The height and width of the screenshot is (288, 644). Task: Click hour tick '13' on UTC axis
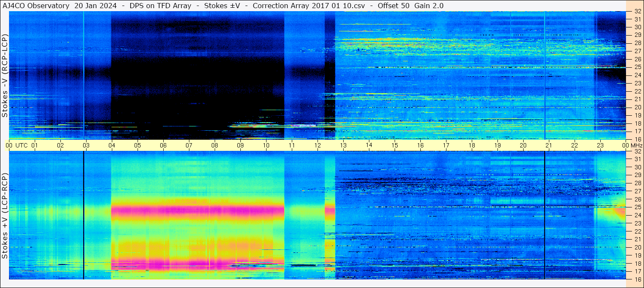(343, 145)
